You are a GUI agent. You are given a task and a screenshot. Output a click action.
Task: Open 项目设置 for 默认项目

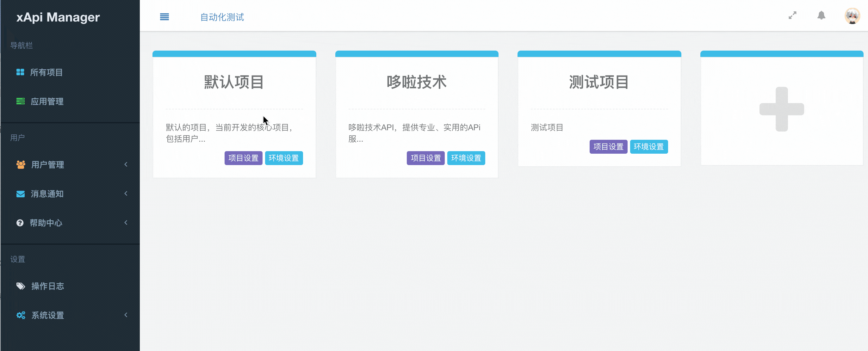point(243,158)
